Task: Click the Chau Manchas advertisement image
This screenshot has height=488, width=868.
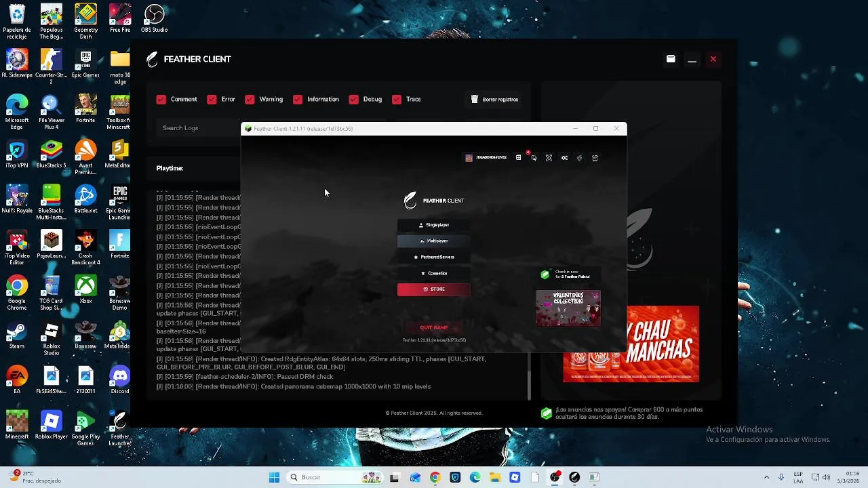Action: point(631,344)
